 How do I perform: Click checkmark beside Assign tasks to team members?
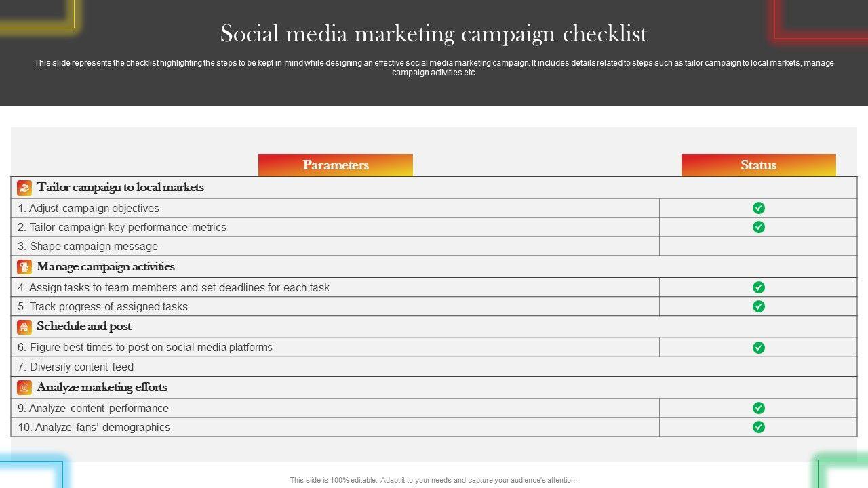pos(758,287)
